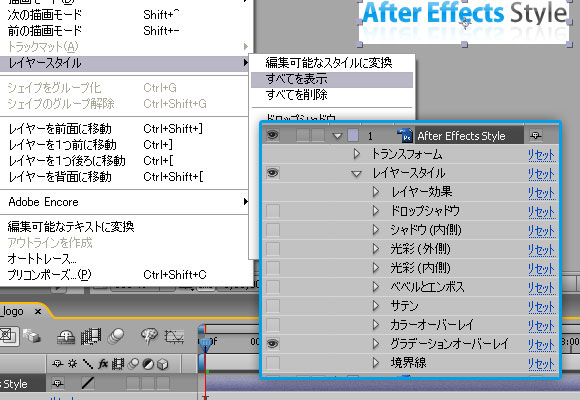Click リセット link for ドロップシャドウ
The image size is (580, 400).
coord(541,212)
